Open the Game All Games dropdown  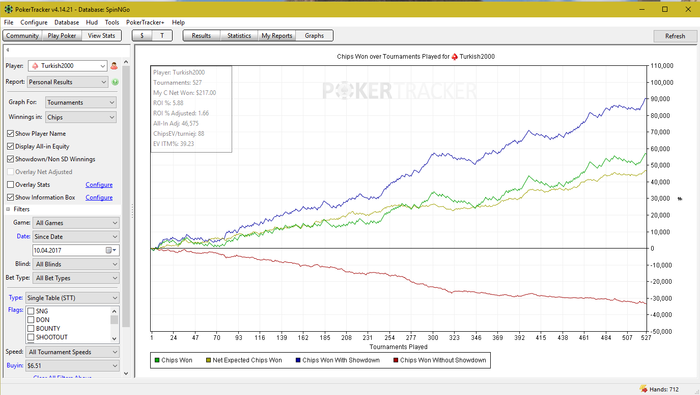pyautogui.click(x=76, y=223)
